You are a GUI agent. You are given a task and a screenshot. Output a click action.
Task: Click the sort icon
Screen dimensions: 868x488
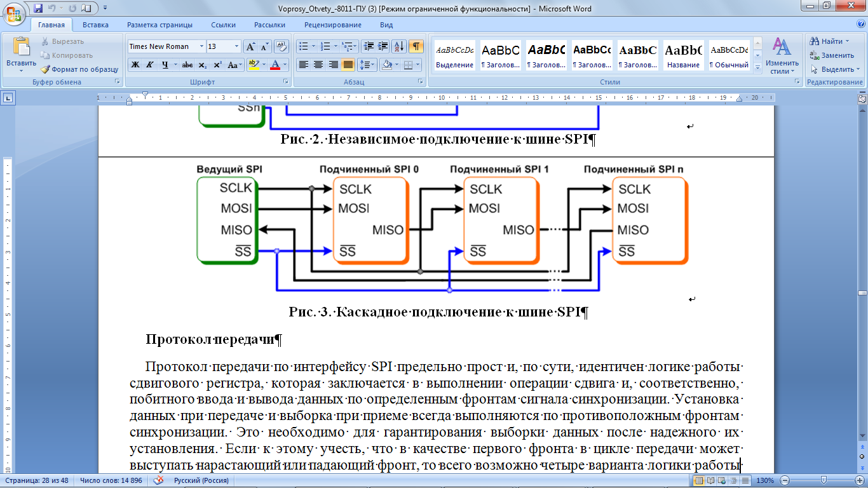pyautogui.click(x=399, y=46)
